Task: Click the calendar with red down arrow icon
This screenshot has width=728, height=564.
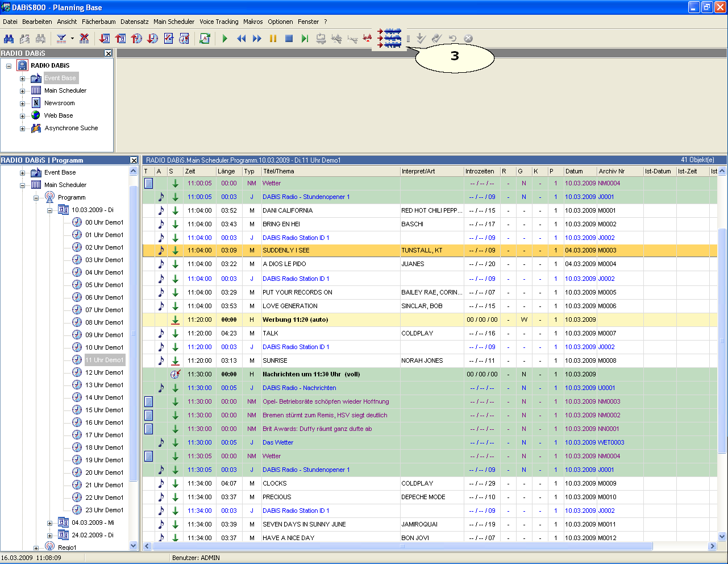Action: [105, 39]
